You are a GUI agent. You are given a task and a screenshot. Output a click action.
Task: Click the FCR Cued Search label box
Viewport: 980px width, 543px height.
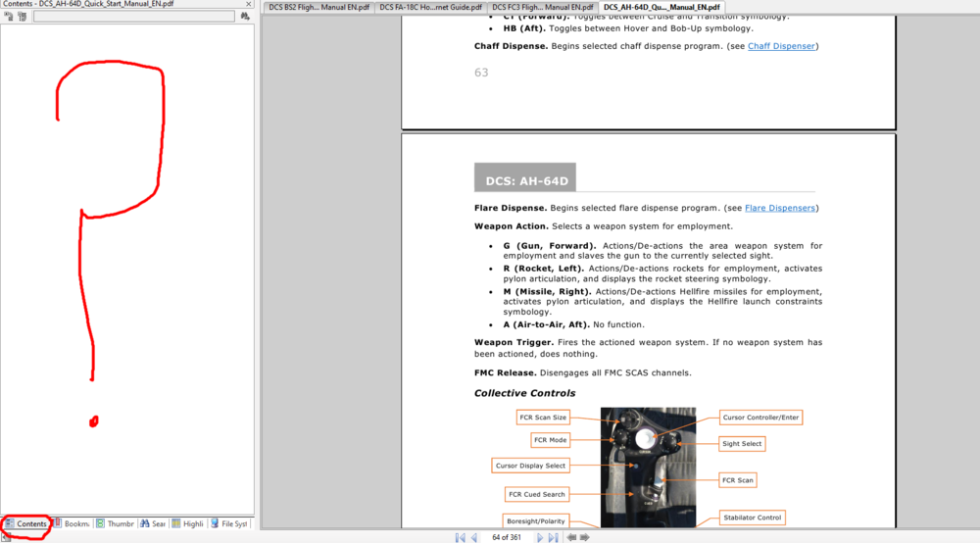(x=537, y=494)
